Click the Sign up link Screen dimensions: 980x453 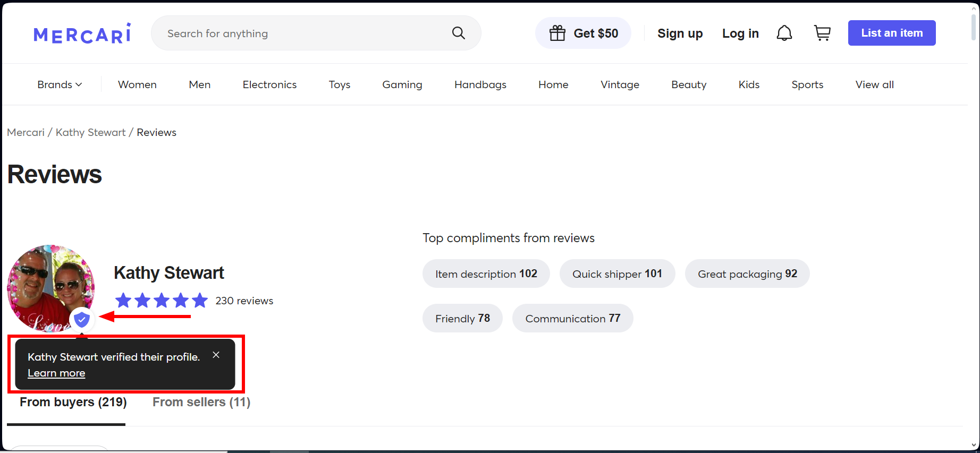[680, 33]
